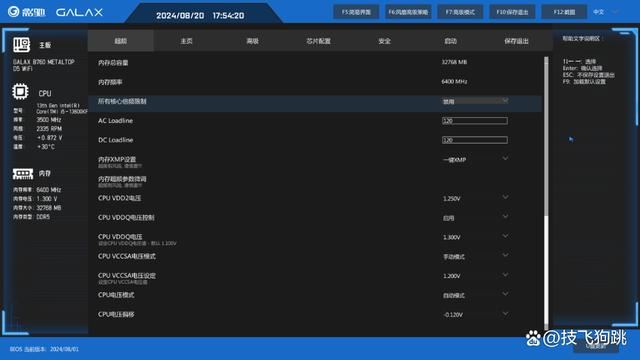The width and height of the screenshot is (640, 360).
Task: Select the CPU VDD2电压 label
Action: point(120,198)
